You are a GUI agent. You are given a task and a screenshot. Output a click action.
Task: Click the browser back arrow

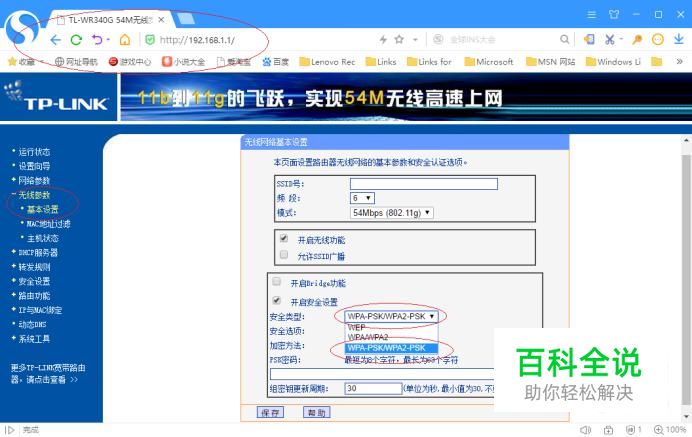(56, 40)
